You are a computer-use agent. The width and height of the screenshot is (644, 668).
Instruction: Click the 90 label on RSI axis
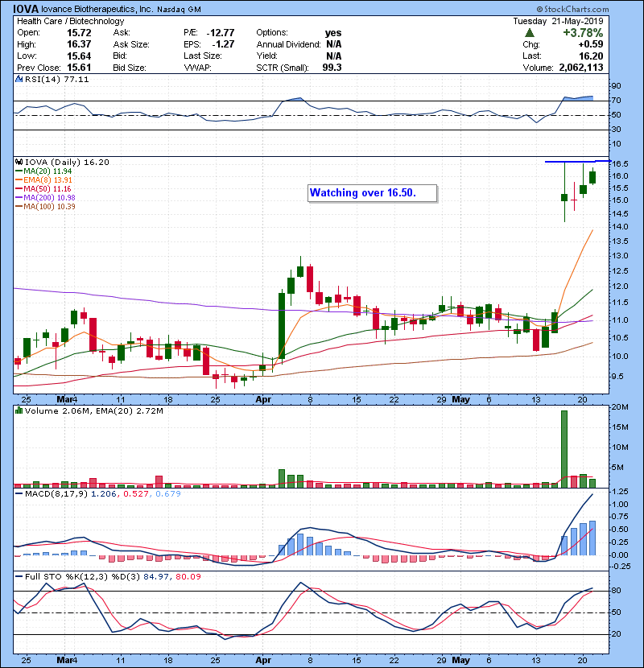[616, 86]
